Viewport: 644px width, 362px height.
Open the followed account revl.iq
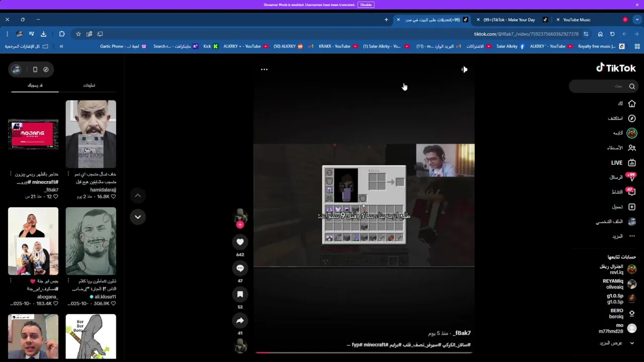coord(618,269)
